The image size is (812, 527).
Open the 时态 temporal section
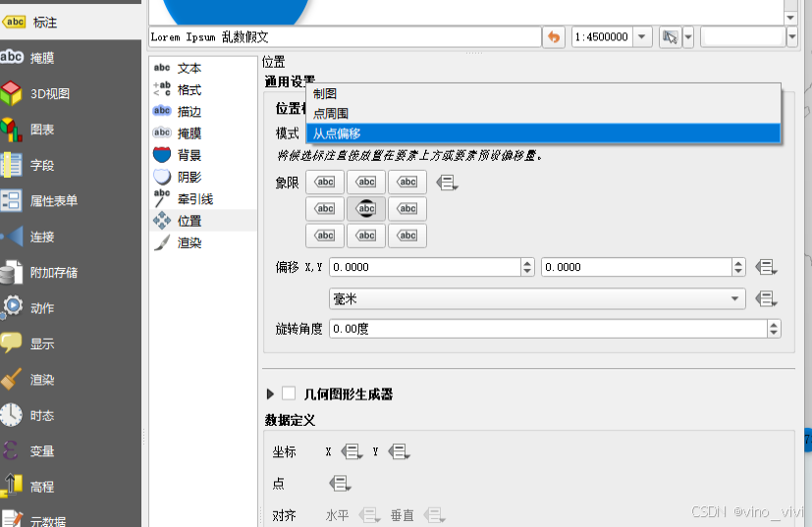[x=70, y=415]
